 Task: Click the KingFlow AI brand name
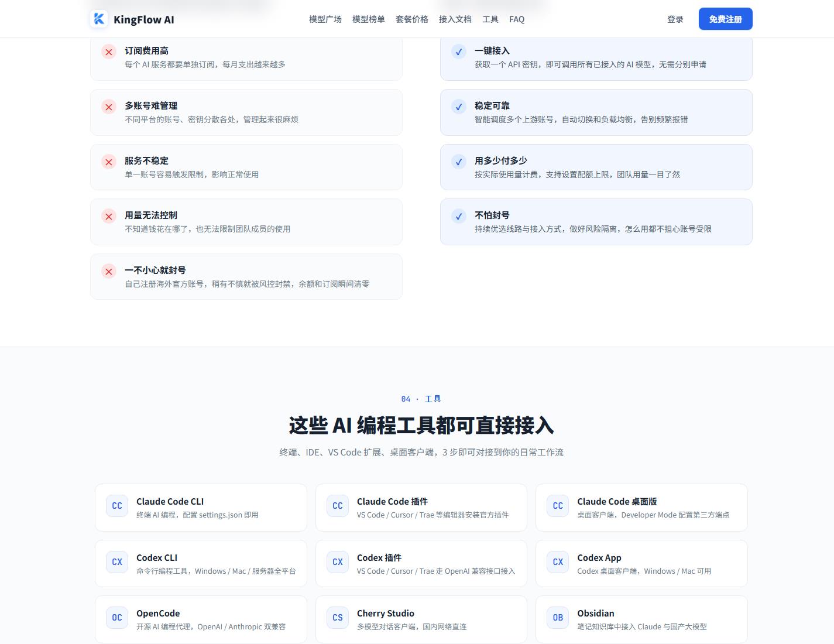[x=144, y=19]
